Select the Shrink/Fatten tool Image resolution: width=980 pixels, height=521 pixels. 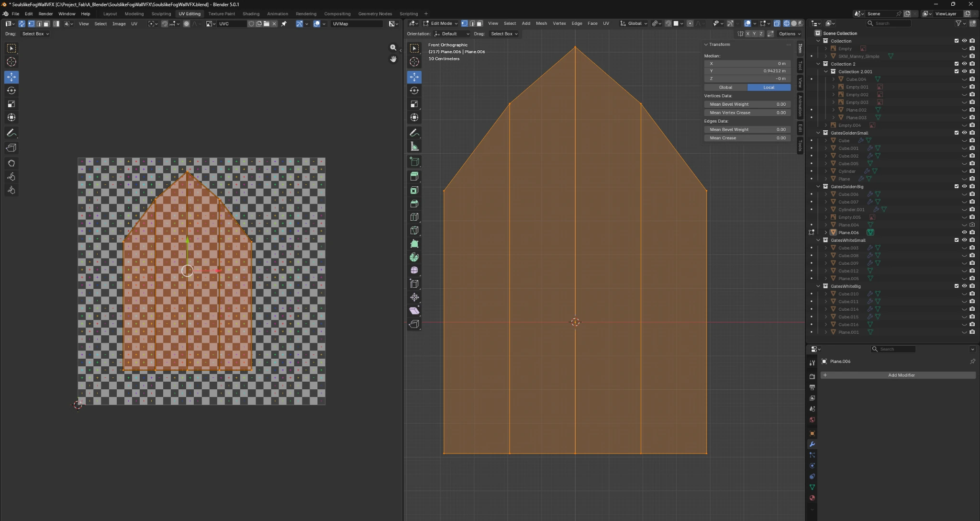(414, 297)
